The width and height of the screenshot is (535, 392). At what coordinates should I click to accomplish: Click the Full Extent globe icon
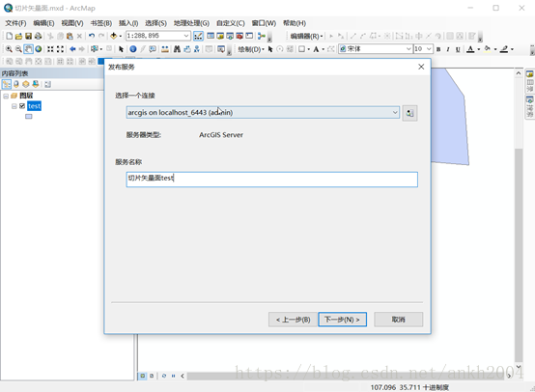coord(39,49)
